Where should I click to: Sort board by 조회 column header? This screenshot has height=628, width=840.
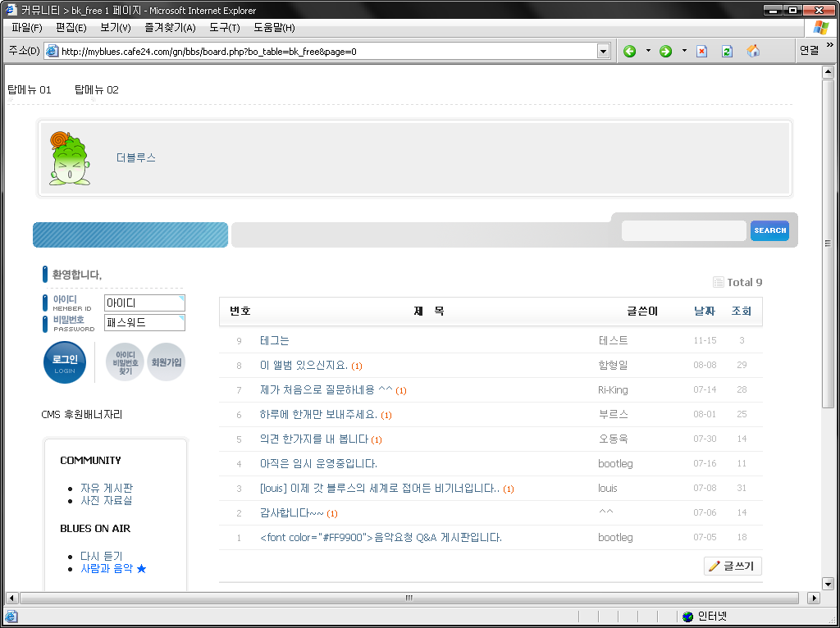tap(742, 311)
